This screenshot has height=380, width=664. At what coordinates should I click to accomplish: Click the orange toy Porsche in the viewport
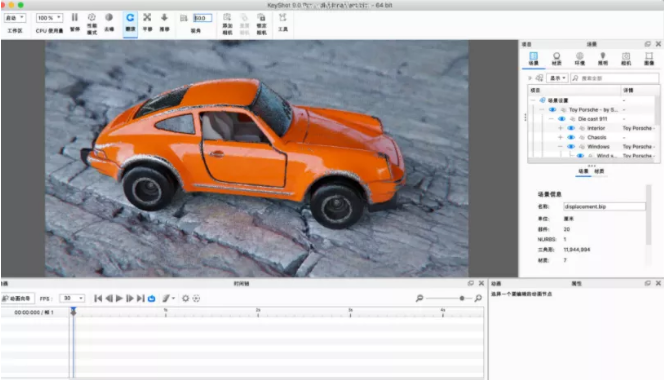[x=246, y=153]
